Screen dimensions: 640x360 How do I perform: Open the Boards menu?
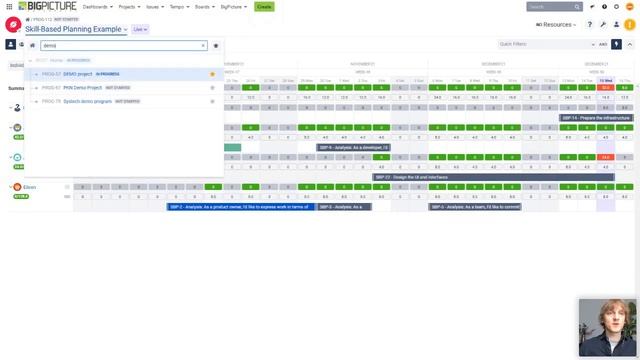(x=204, y=7)
